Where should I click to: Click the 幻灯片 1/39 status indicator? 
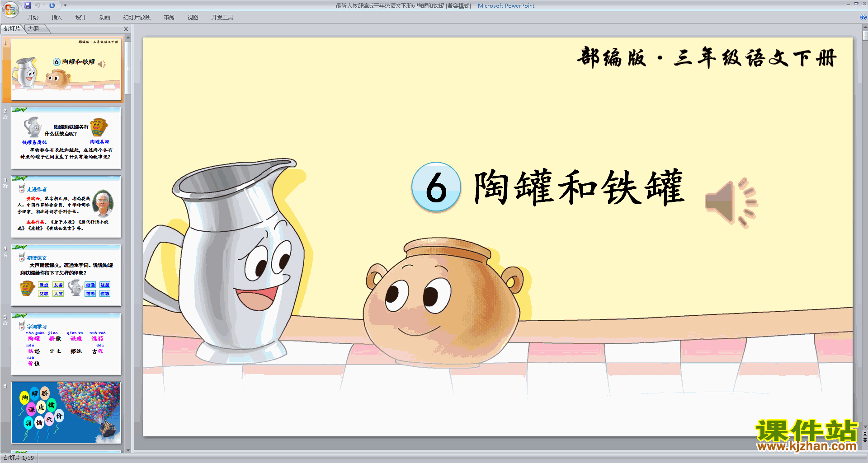(19, 458)
